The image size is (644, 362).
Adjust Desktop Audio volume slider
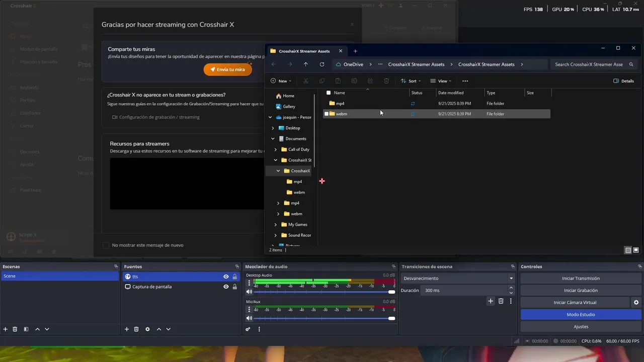coord(325,292)
